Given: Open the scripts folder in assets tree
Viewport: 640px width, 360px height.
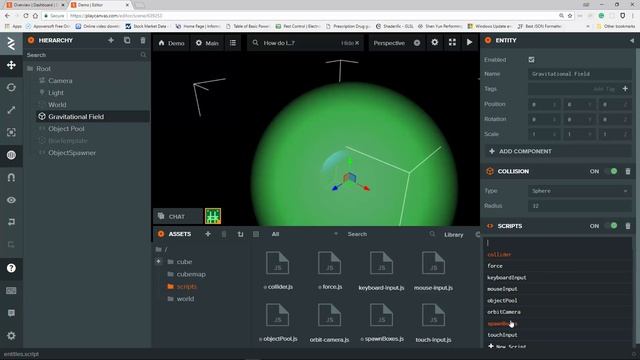Looking at the screenshot, I should coord(187,287).
